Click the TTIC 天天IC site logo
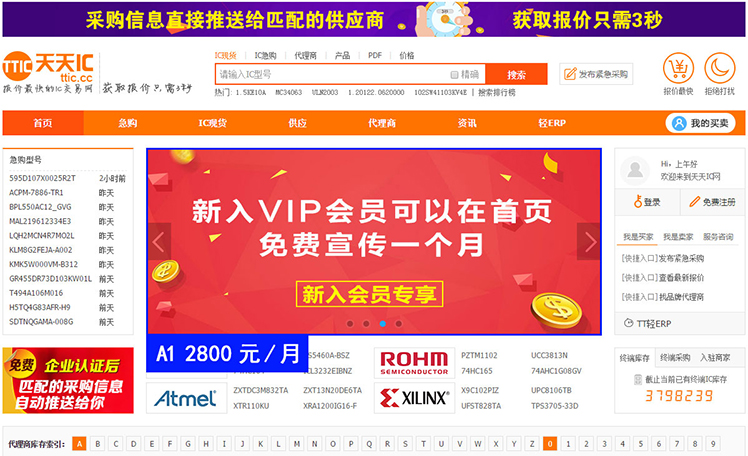This screenshot has width=748, height=456. (48, 67)
